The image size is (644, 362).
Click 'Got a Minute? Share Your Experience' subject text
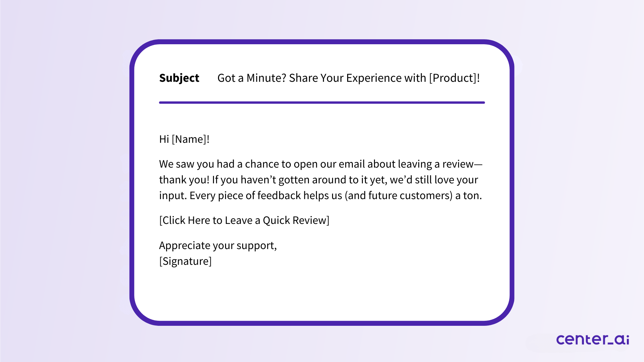[x=350, y=78]
